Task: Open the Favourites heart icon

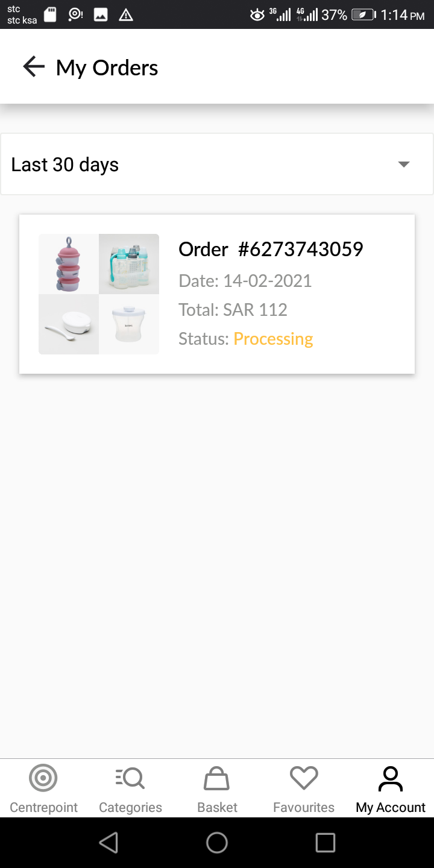Action: [x=304, y=778]
